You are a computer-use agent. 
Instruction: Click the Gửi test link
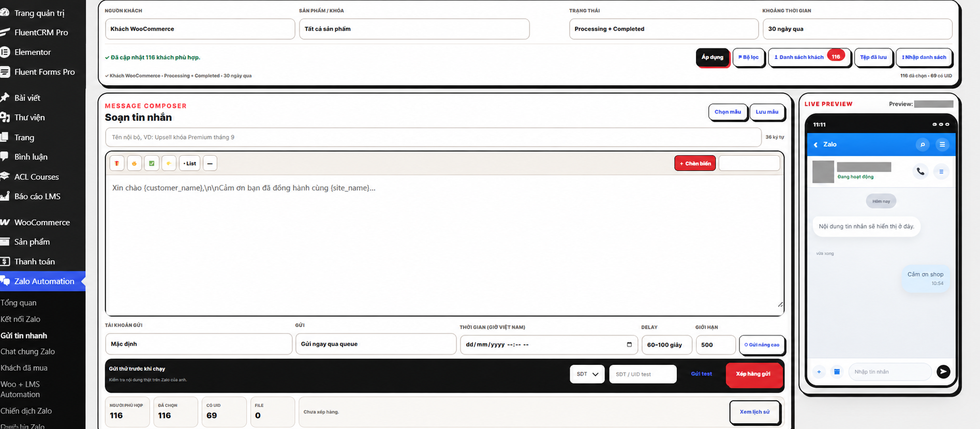[x=701, y=374]
